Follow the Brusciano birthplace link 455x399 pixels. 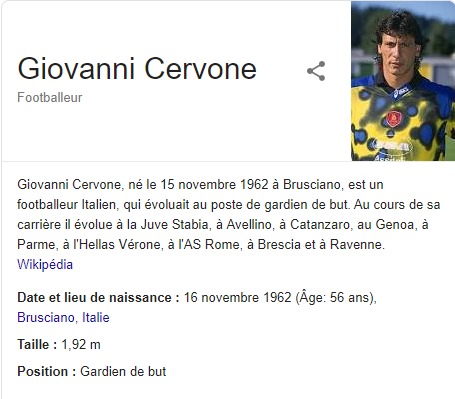[46, 317]
